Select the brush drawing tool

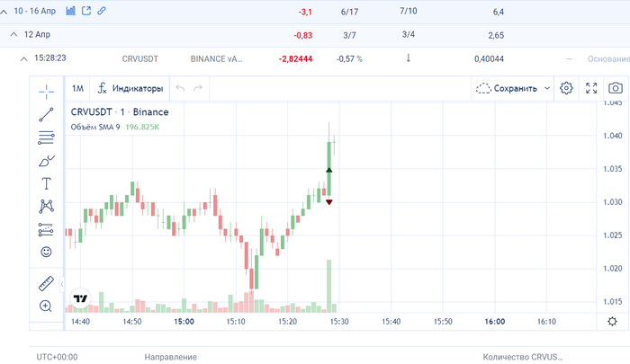pyautogui.click(x=46, y=161)
